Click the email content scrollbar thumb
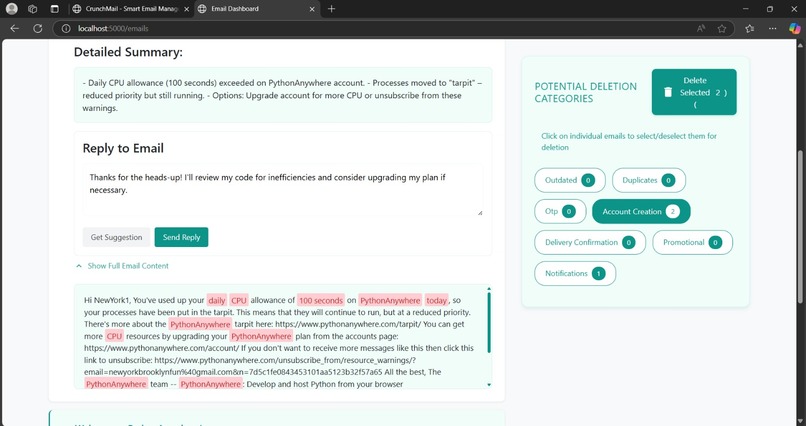This screenshot has width=806, height=426. [489, 322]
